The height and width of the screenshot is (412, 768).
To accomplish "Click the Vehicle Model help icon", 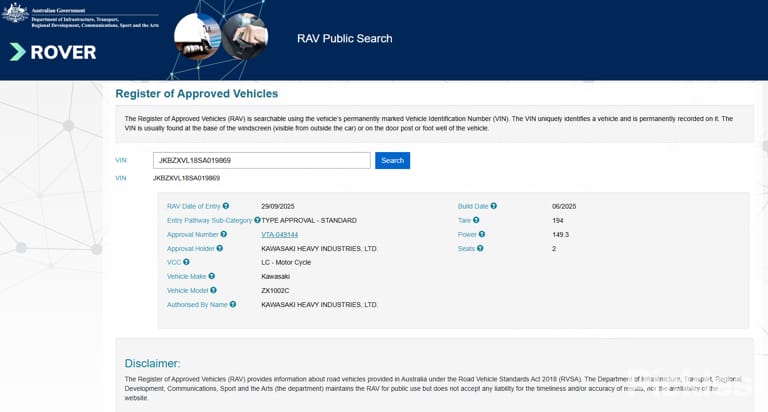I will pos(214,291).
